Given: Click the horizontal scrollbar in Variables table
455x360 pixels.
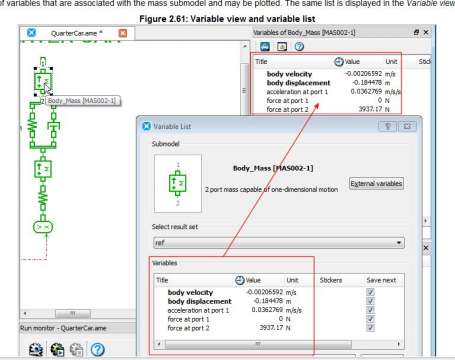Looking at the screenshot, I should click(258, 344).
